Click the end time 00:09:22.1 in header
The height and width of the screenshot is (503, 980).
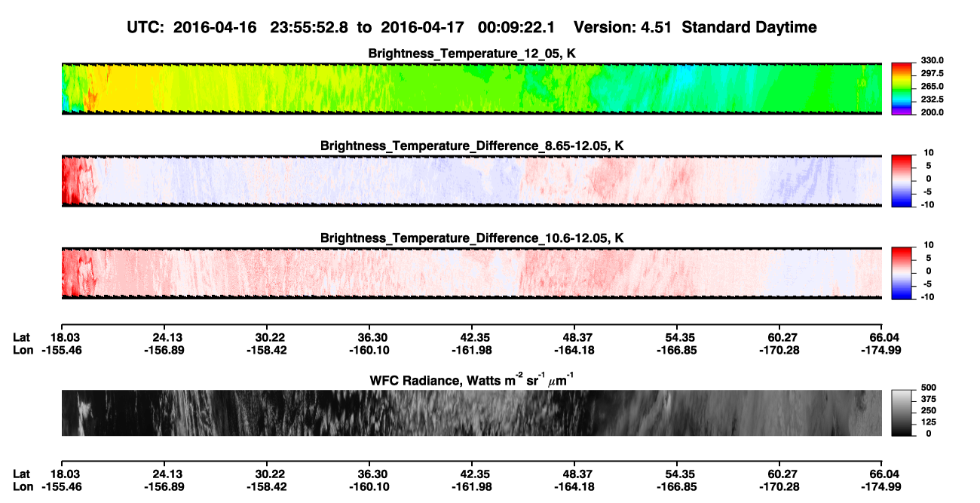(x=517, y=28)
